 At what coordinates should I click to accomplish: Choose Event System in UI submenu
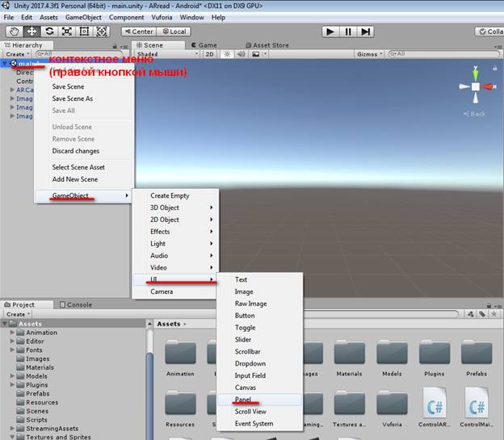(x=259, y=423)
